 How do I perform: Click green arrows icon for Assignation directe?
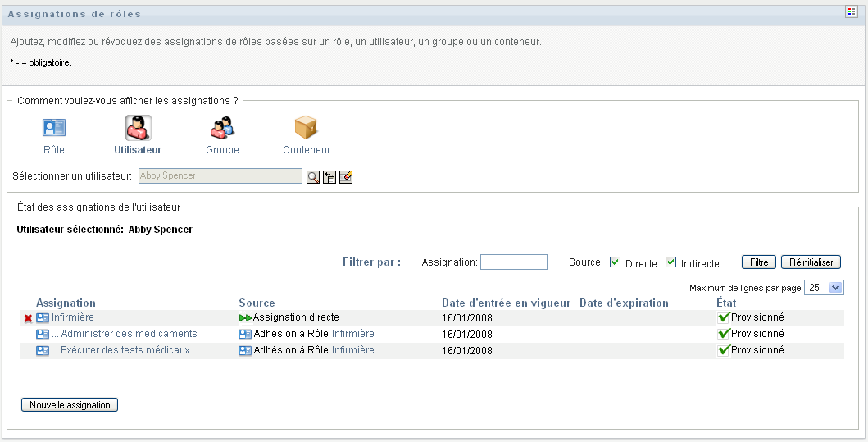point(245,318)
